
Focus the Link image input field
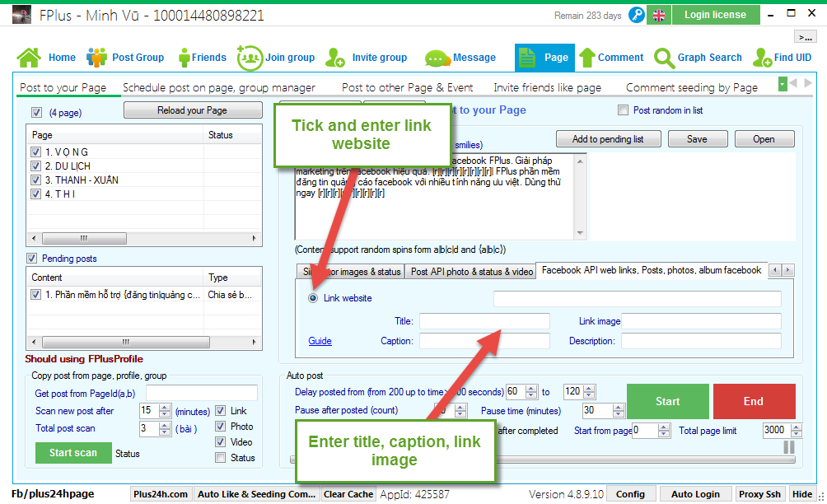click(701, 321)
